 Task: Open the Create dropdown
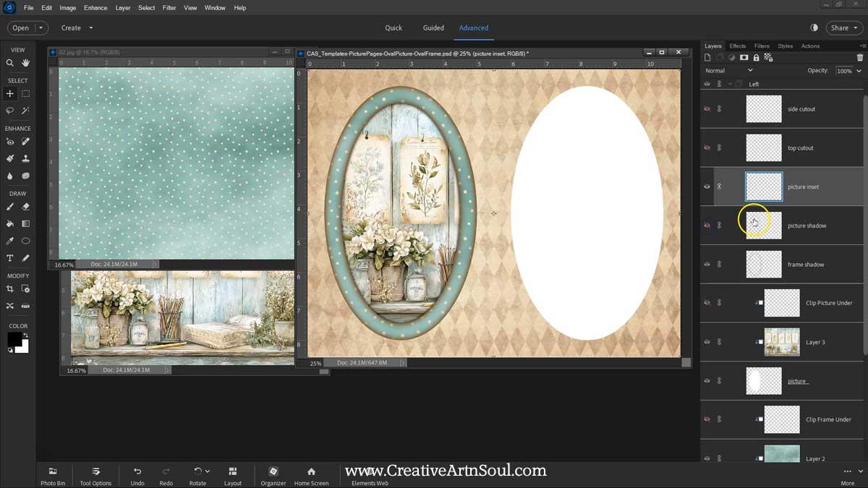(x=77, y=28)
